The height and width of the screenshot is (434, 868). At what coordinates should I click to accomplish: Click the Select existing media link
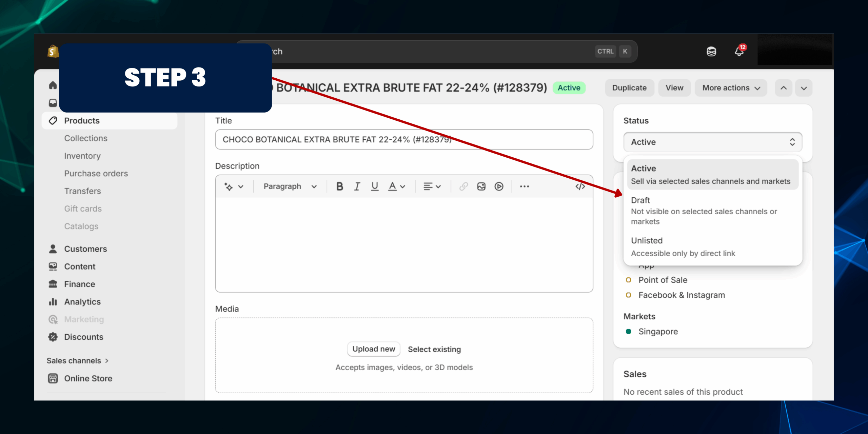(x=434, y=349)
